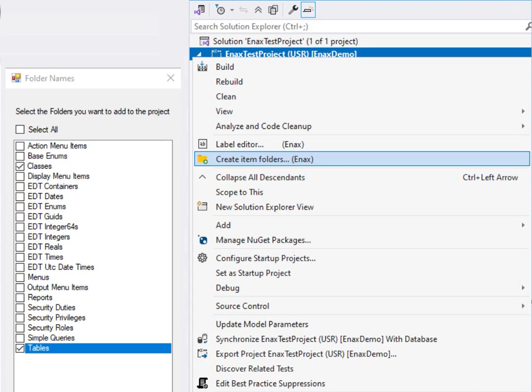Expand the Add submenu arrow
532x392 pixels.
[x=523, y=225]
